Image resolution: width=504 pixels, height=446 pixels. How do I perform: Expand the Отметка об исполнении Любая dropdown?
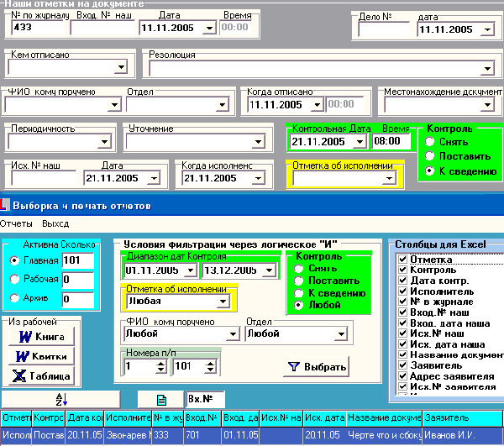223,300
